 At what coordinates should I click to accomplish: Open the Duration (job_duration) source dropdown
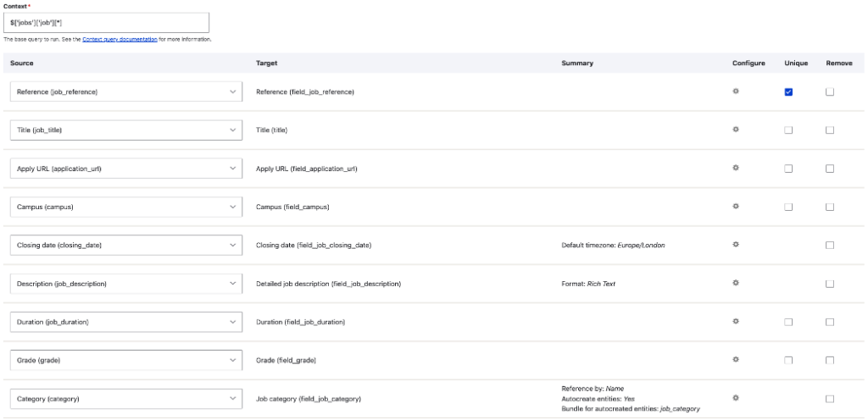click(x=125, y=322)
